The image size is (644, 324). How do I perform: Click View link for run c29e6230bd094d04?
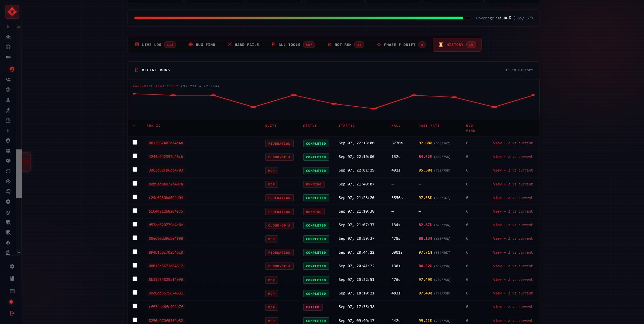(499, 198)
